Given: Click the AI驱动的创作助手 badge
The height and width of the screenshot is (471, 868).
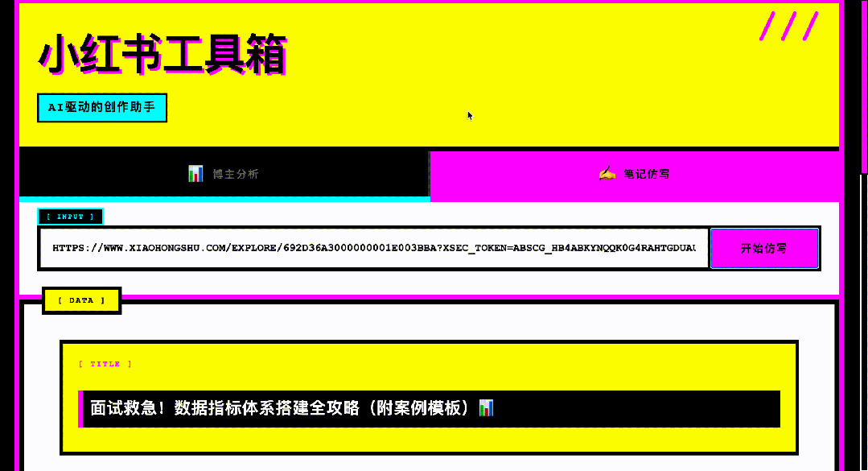Looking at the screenshot, I should pyautogui.click(x=101, y=107).
